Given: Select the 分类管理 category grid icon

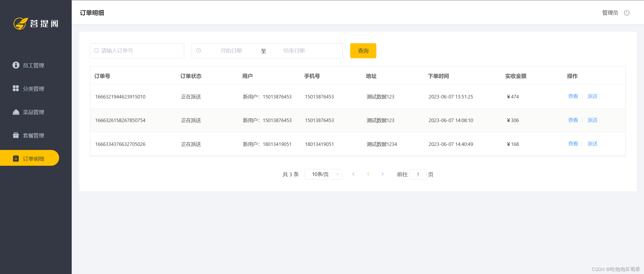Looking at the screenshot, I should (x=16, y=88).
